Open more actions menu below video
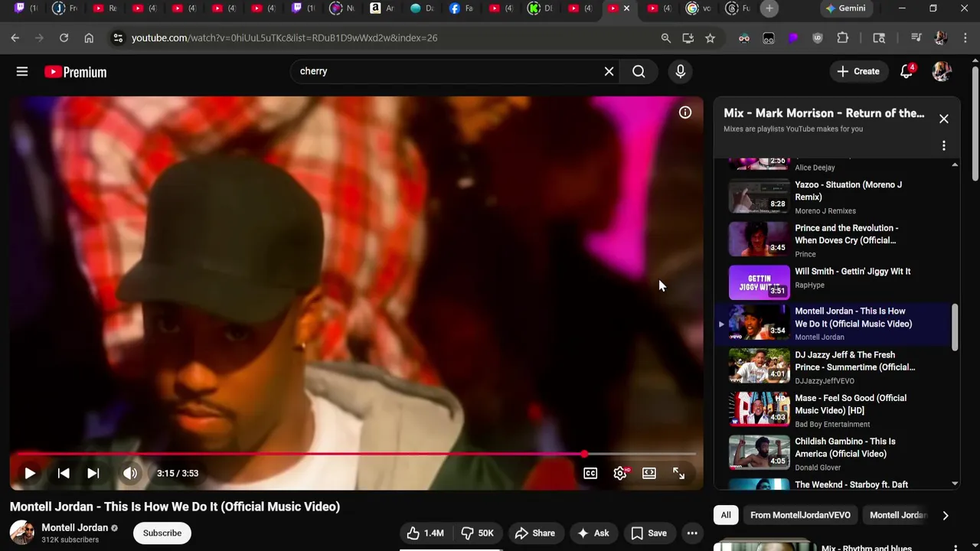980x551 pixels. point(692,533)
